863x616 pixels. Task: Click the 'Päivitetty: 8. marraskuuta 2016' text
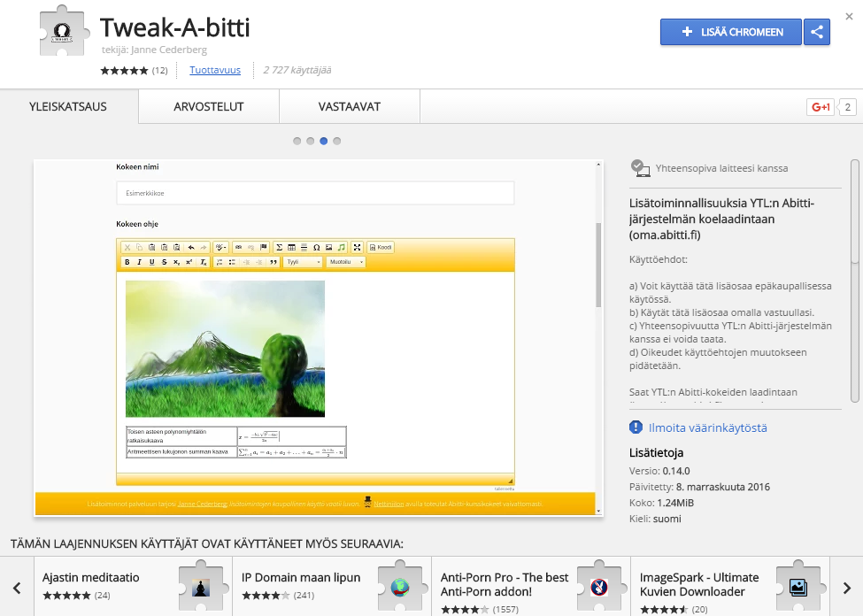(x=699, y=487)
